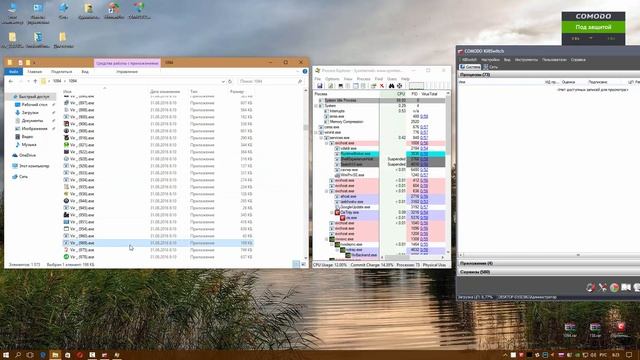640x360 pixels.
Task: Click Process Explorer CPU history mini graph
Action: (416, 86)
